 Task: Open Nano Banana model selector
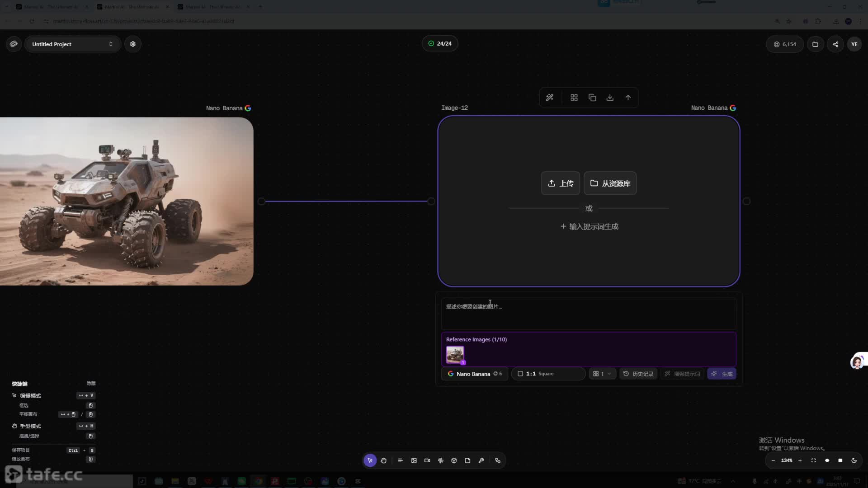pos(474,374)
